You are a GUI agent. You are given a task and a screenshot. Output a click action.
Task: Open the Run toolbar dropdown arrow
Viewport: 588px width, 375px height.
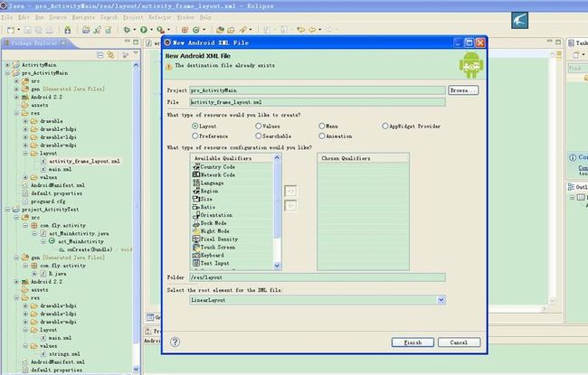pyautogui.click(x=151, y=30)
